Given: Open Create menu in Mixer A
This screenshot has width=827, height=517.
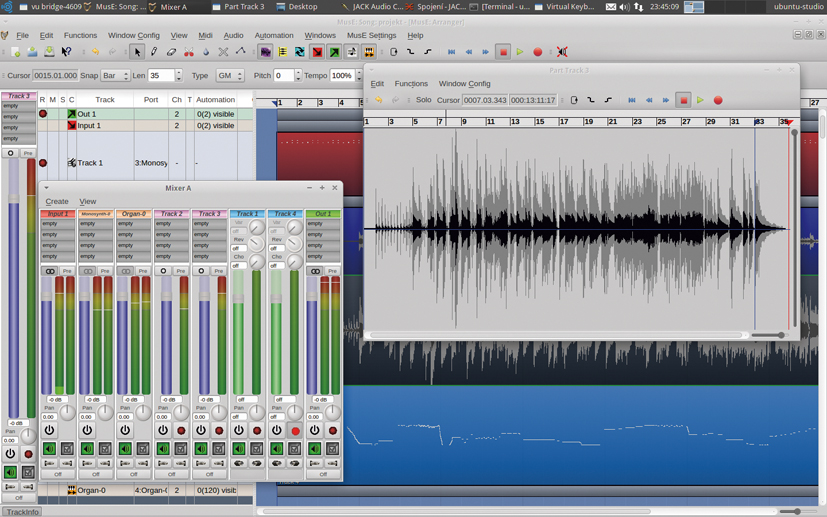Looking at the screenshot, I should tap(57, 202).
